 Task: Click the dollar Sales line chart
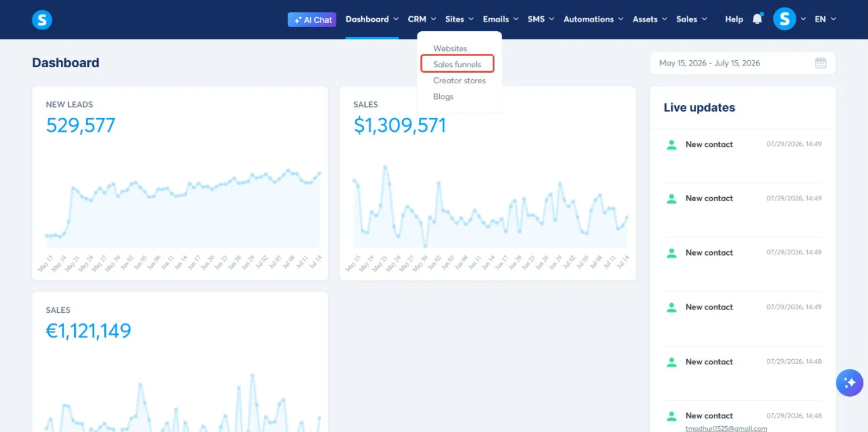490,206
